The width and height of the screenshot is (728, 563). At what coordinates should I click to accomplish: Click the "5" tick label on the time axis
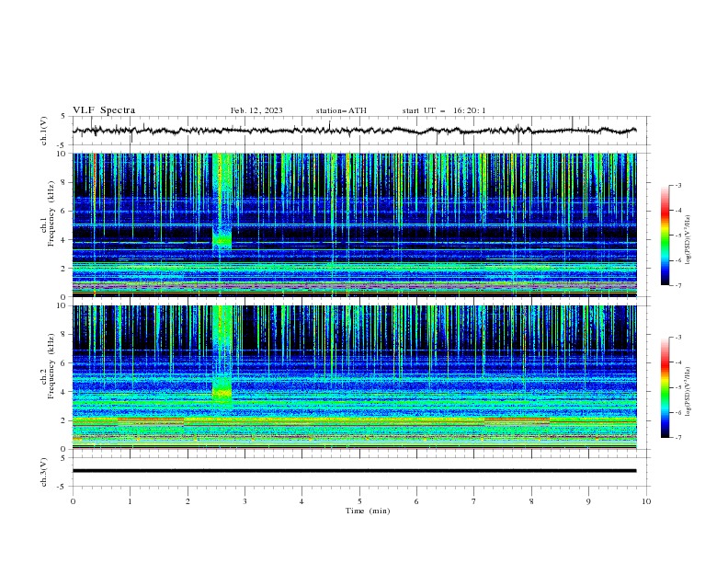359,501
